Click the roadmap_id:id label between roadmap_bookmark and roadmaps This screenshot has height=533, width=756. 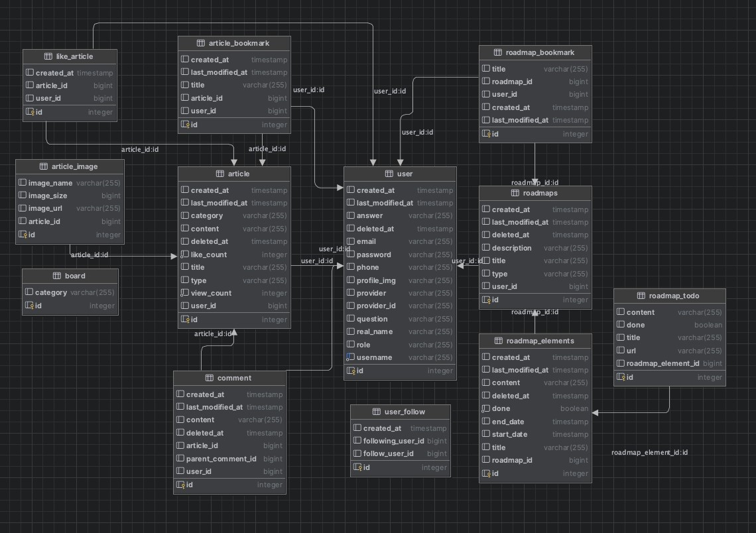pyautogui.click(x=535, y=182)
